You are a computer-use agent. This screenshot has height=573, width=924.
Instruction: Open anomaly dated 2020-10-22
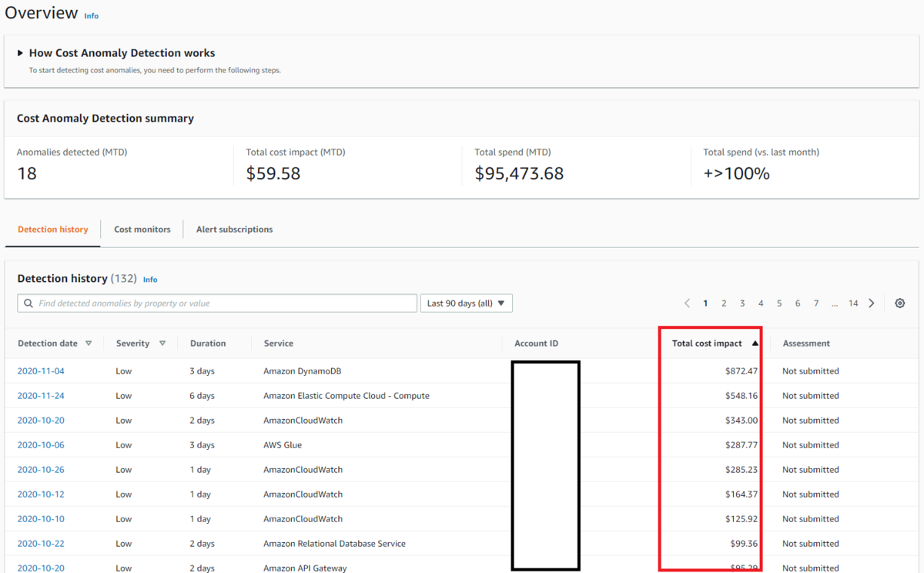(x=41, y=544)
